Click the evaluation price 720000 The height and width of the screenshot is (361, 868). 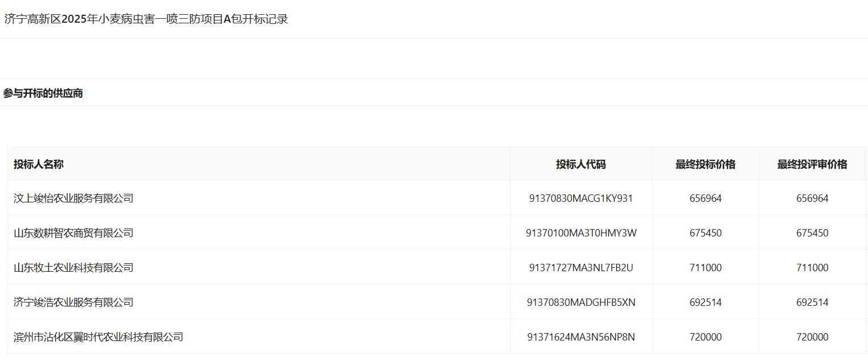[812, 337]
